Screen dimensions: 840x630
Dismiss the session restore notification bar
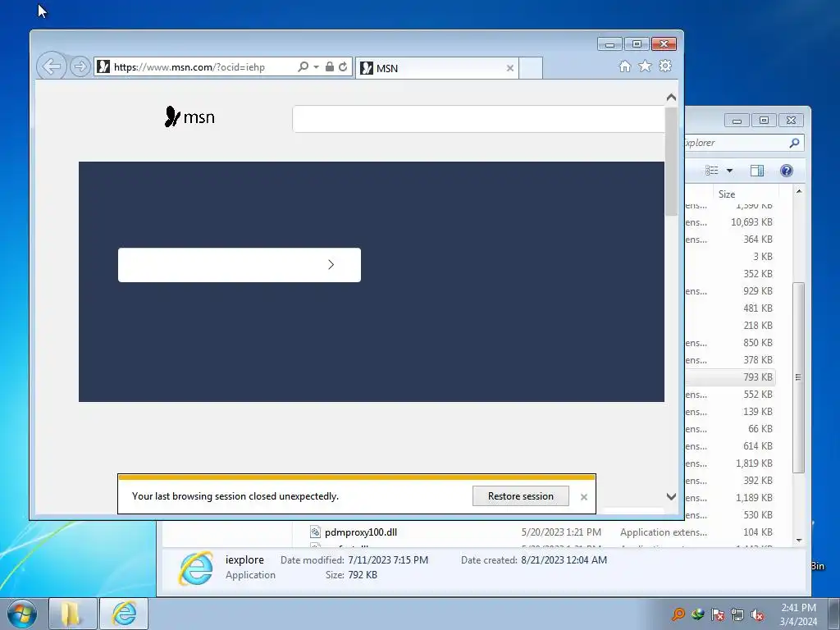click(584, 497)
